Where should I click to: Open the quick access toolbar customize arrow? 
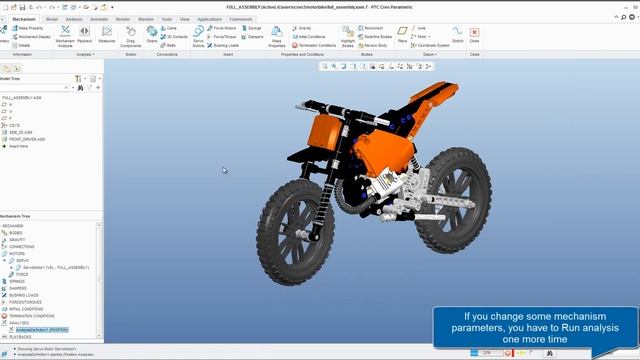point(112,7)
